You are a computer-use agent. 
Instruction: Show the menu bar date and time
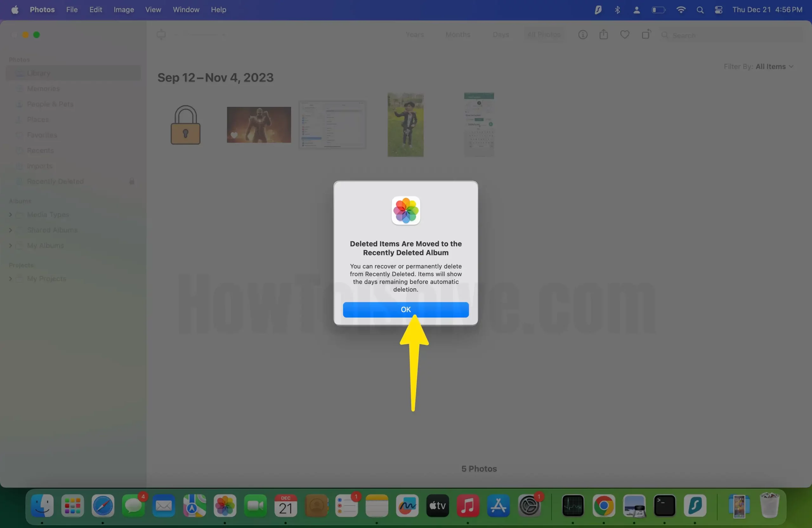pyautogui.click(x=767, y=10)
